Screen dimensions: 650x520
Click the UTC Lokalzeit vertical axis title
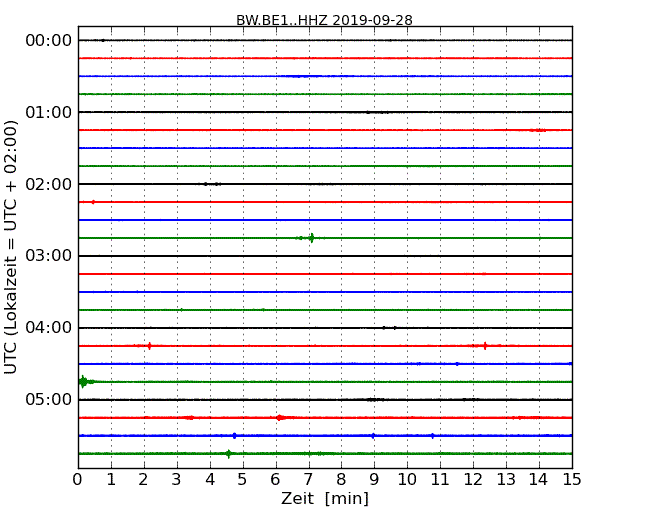(x=11, y=247)
